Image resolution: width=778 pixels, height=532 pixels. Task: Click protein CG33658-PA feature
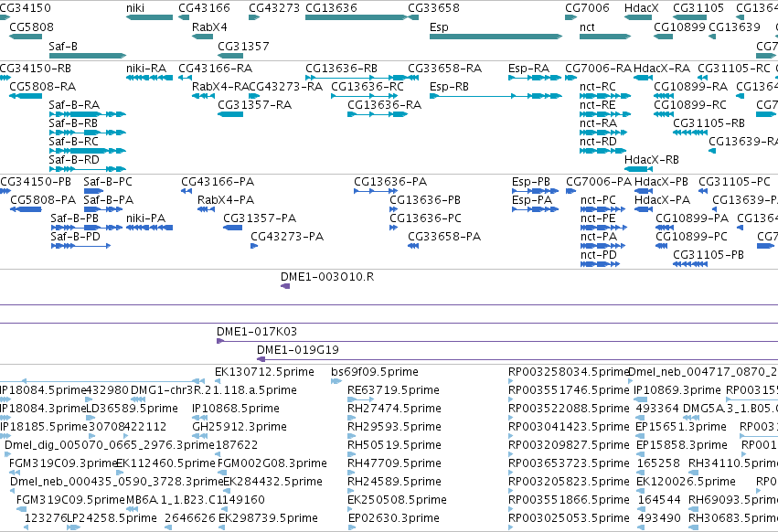[x=413, y=246]
